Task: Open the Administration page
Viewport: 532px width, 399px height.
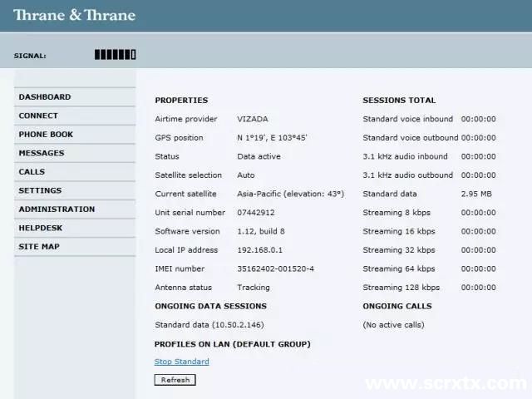Action: pyautogui.click(x=57, y=209)
